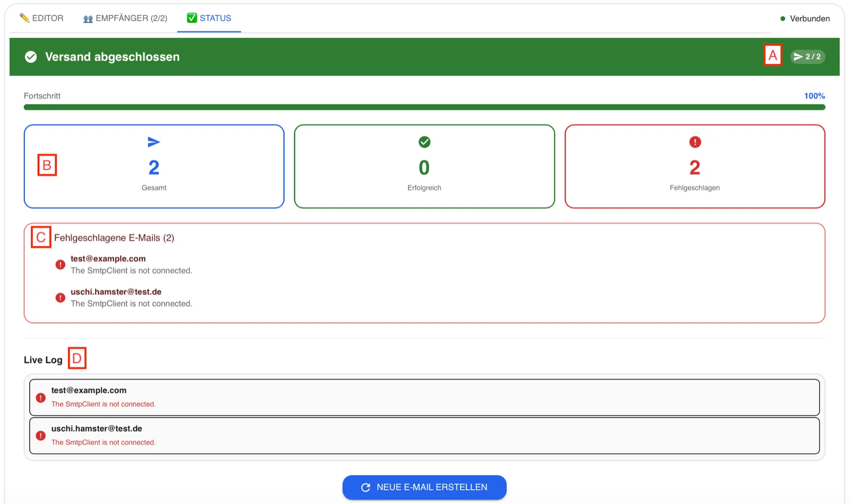Click test@example.com address in the Live Log
This screenshot has width=850, height=504.
coord(89,390)
